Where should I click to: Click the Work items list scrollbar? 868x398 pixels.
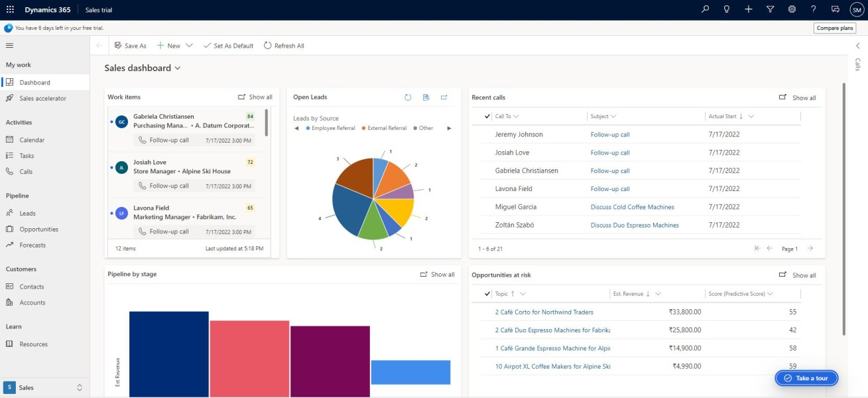[x=267, y=122]
